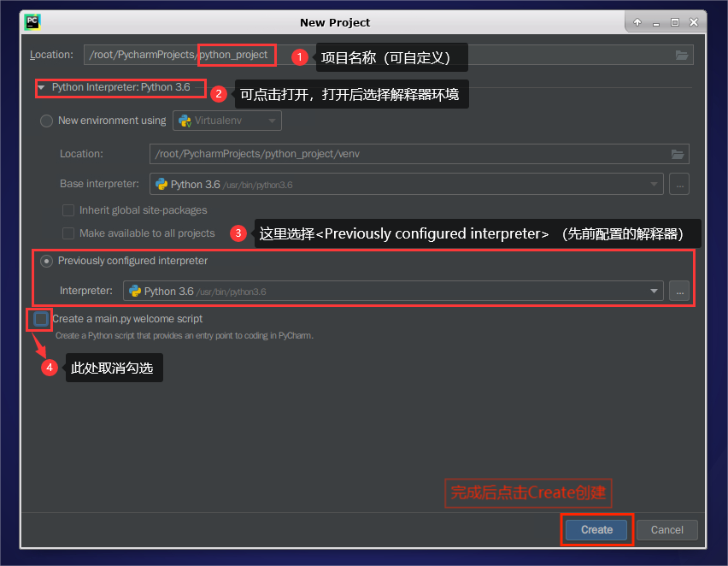Viewport: 728px width, 566px height.
Task: Click 'Base interpreter:' label
Action: pyautogui.click(x=99, y=184)
